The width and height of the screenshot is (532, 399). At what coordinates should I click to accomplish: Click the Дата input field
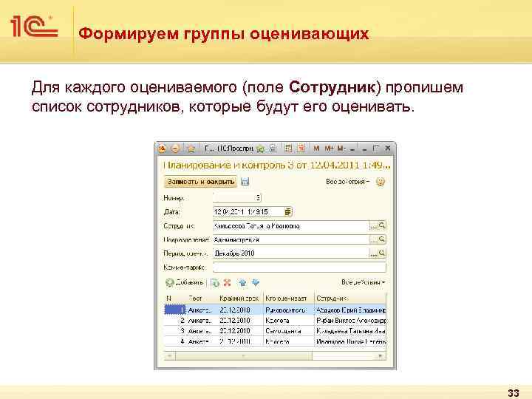click(249, 212)
